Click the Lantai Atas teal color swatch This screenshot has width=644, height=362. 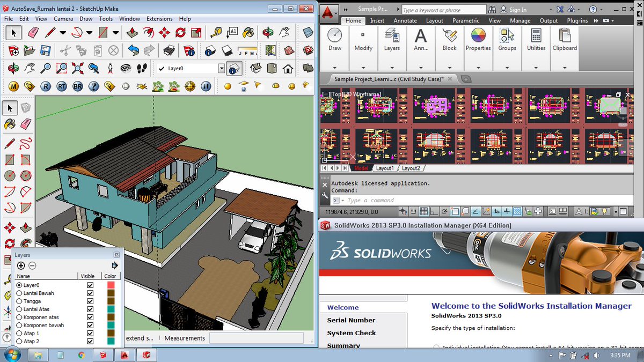tap(111, 309)
